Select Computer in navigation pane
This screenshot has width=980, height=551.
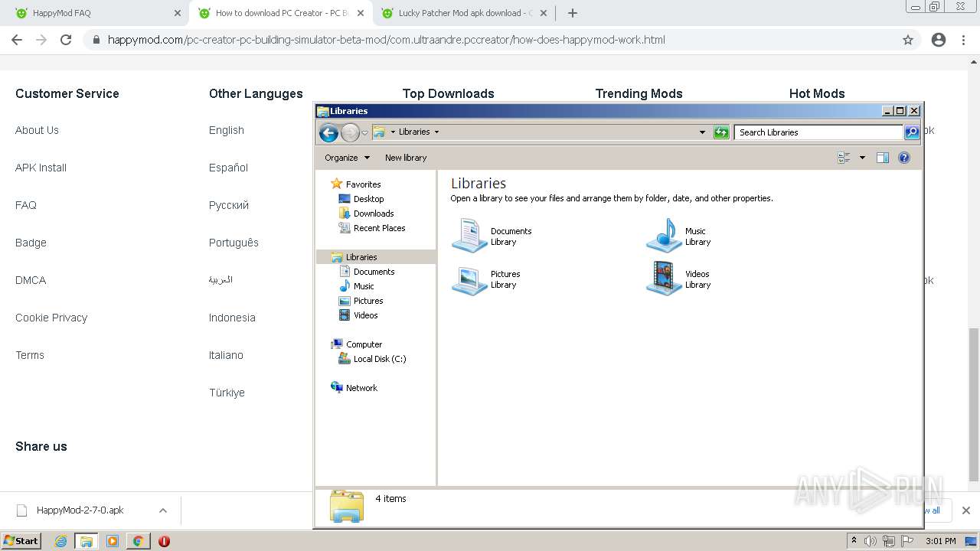356,344
